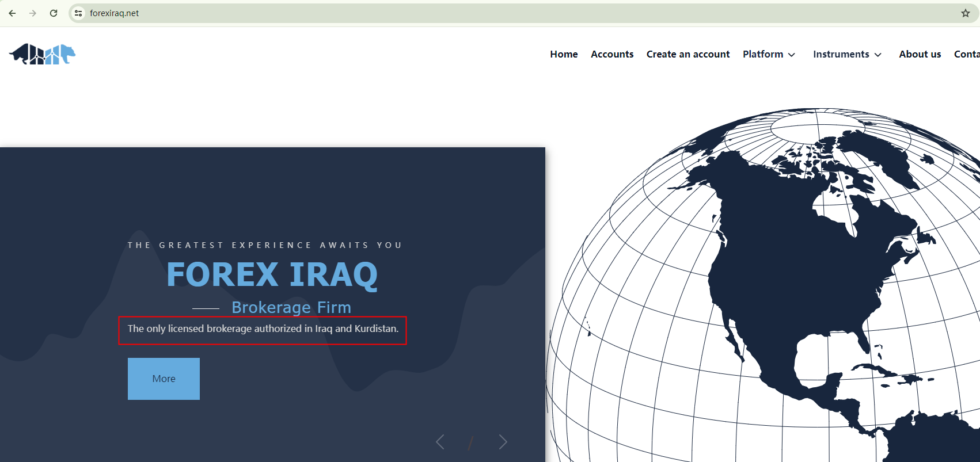The width and height of the screenshot is (980, 462).
Task: Select Create an account in navigation
Action: (x=688, y=54)
